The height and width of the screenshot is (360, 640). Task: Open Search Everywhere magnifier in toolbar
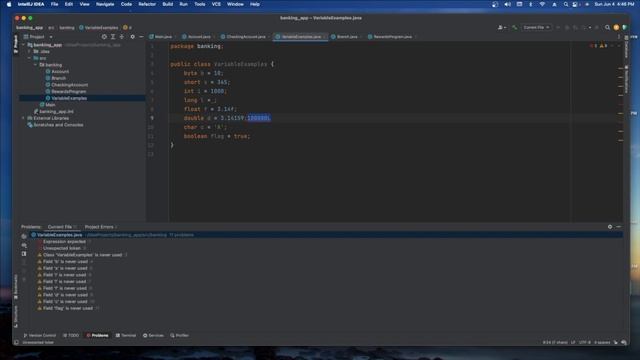point(607,27)
